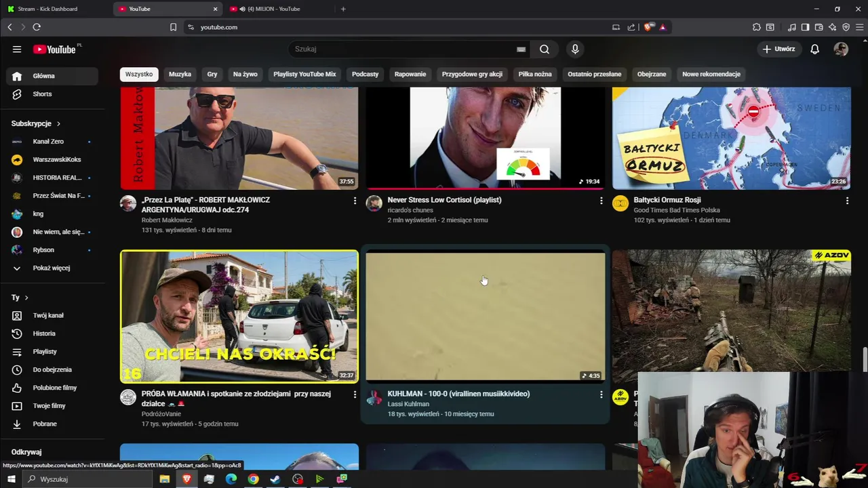
Task: Open the Brave Wallet icon
Action: (818, 27)
